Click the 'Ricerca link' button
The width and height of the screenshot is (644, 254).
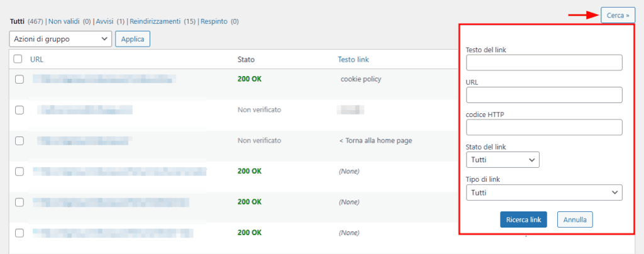pyautogui.click(x=523, y=219)
